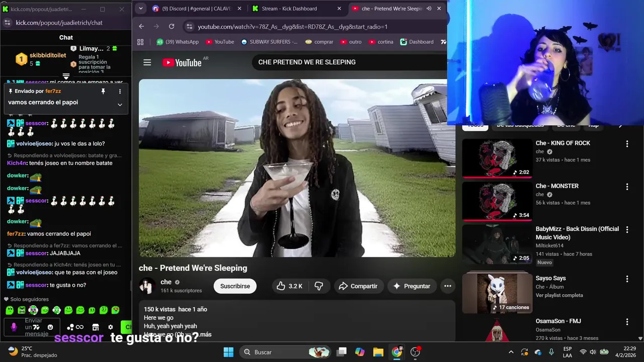Dislike the video with the thumbs-down icon

[318, 286]
